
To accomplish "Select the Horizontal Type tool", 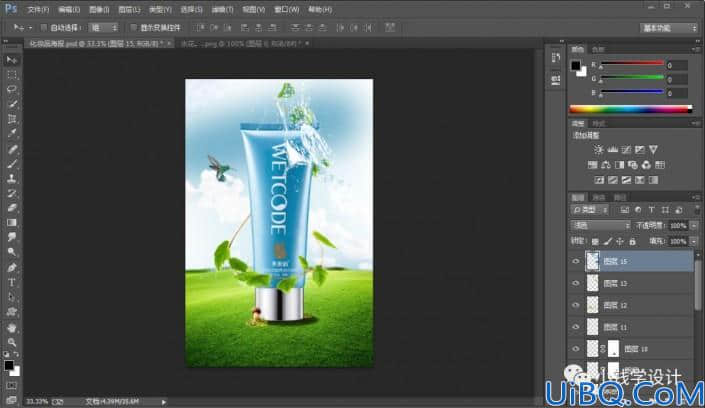I will (x=12, y=282).
